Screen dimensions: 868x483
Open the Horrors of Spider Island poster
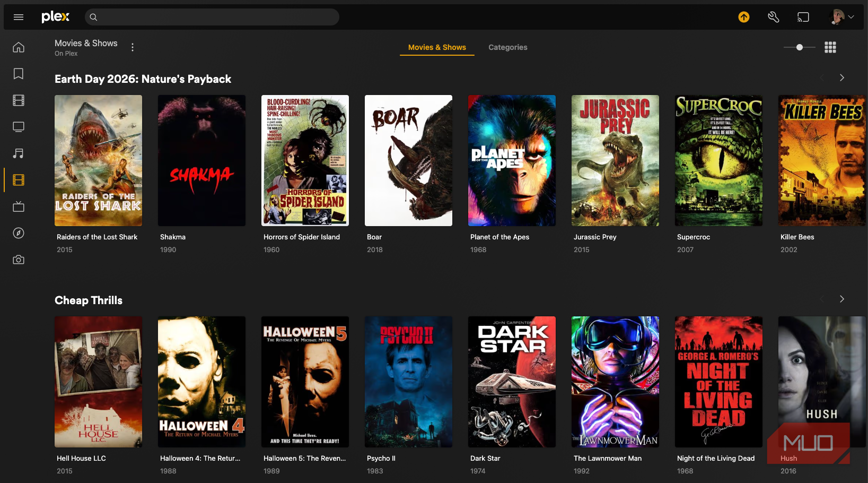click(x=305, y=160)
